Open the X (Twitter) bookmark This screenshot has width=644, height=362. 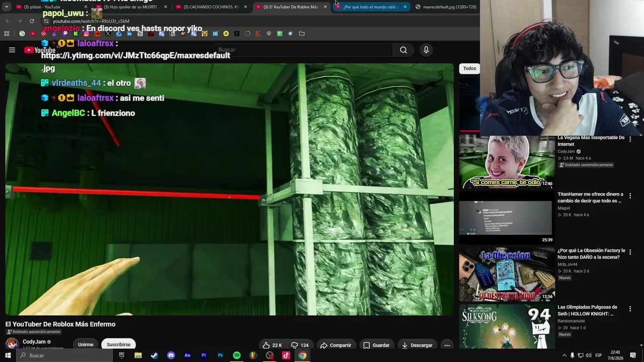[x=108, y=34]
